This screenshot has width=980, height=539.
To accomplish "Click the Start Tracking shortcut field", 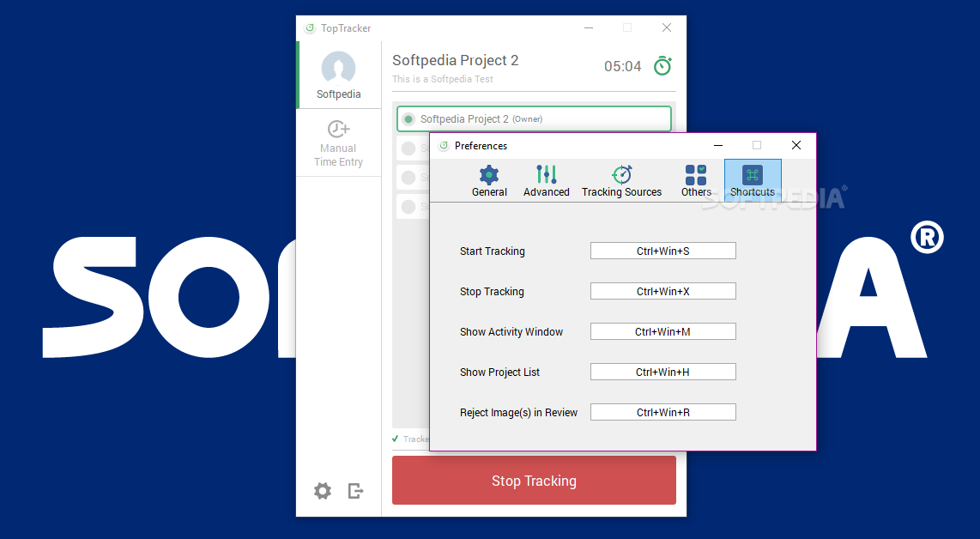I will tap(663, 251).
